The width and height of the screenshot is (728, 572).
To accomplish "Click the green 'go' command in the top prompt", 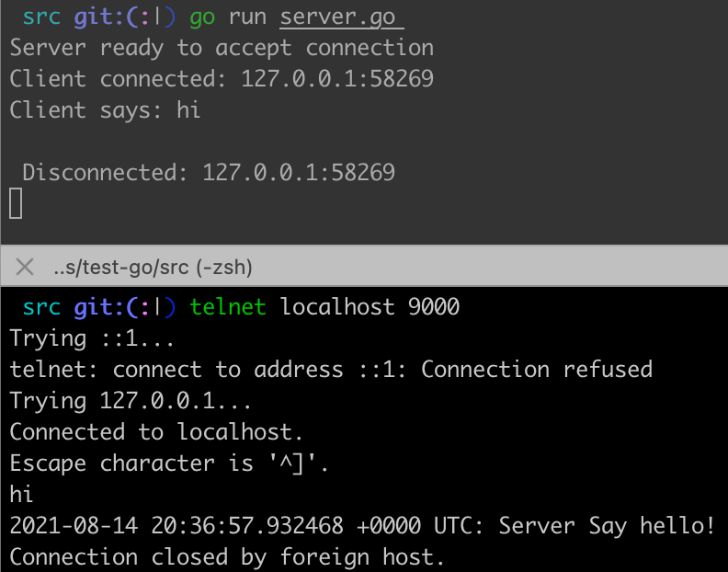I will pos(202,17).
